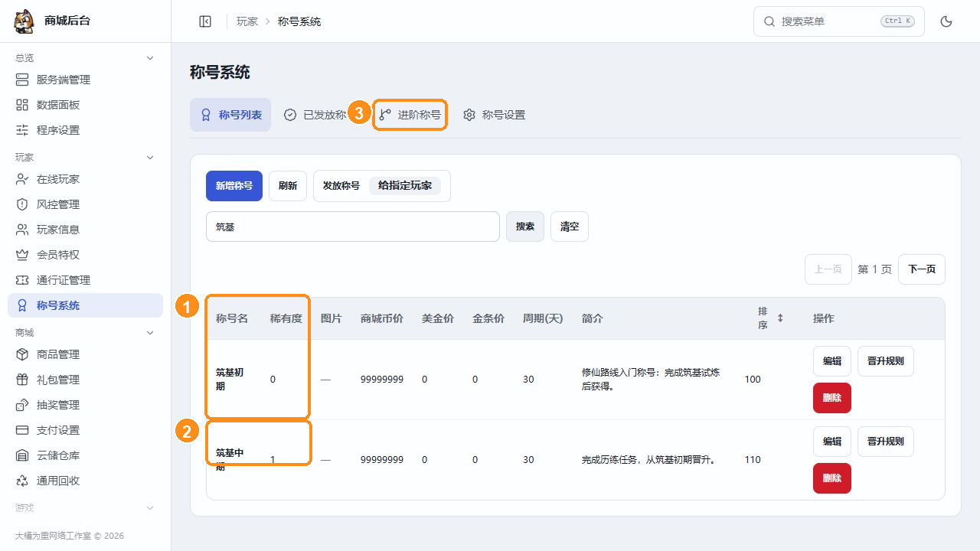The width and height of the screenshot is (980, 551).
Task: Open 玩家信息 users icon
Action: 22,230
